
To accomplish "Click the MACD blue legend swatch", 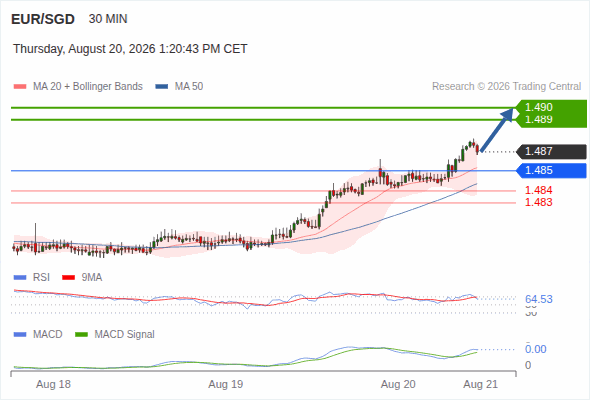I will pos(20,335).
